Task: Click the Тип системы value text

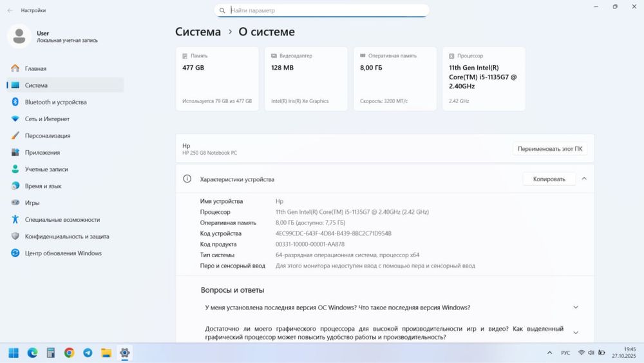Action: [348, 255]
